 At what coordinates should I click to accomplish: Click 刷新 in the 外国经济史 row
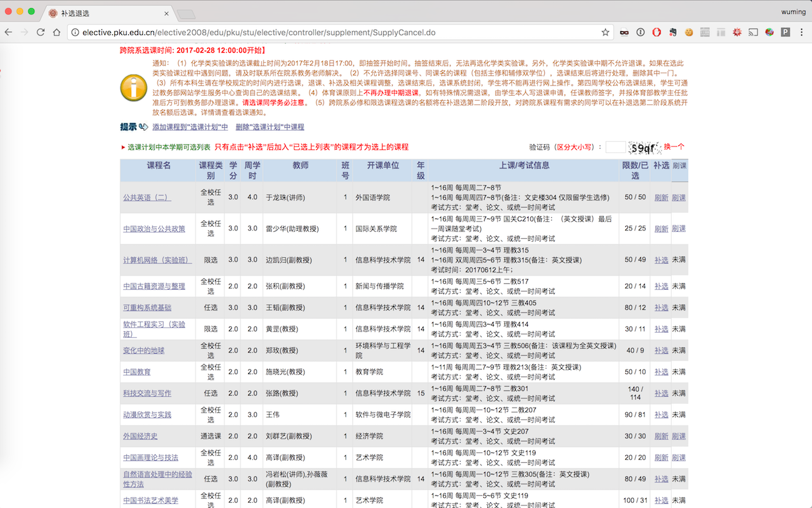661,436
